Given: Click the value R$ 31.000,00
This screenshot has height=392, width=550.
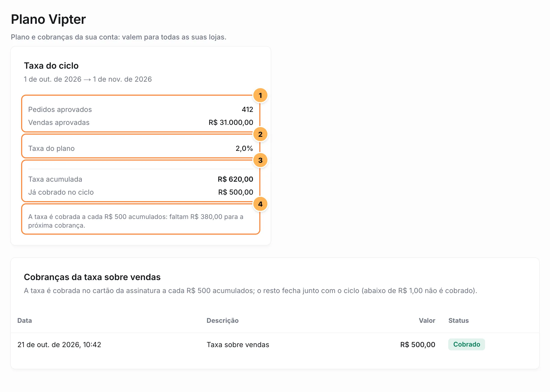Looking at the screenshot, I should [231, 122].
